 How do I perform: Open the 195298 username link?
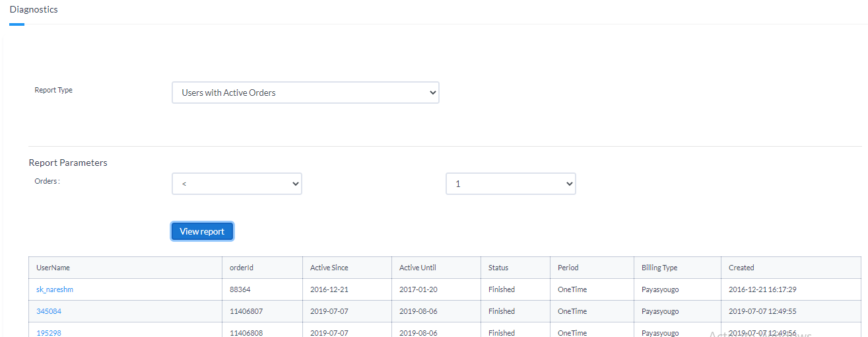pos(49,332)
